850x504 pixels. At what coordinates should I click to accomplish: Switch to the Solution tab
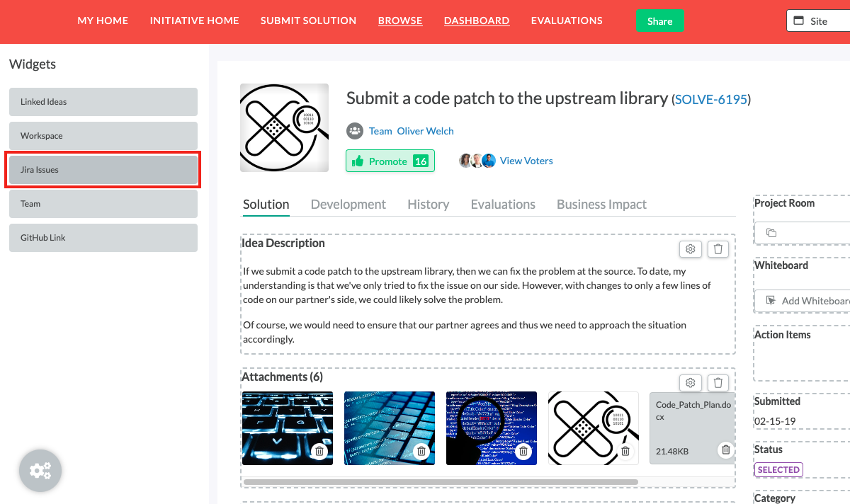[266, 204]
